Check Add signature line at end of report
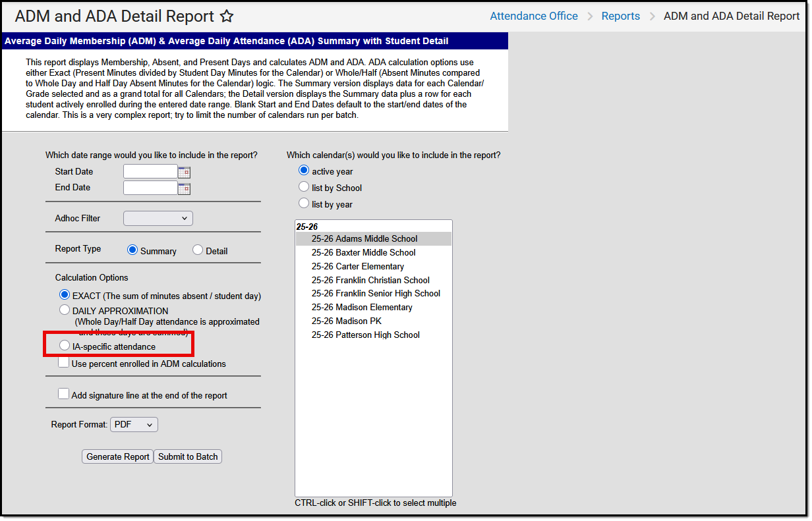812x521 pixels. [63, 393]
